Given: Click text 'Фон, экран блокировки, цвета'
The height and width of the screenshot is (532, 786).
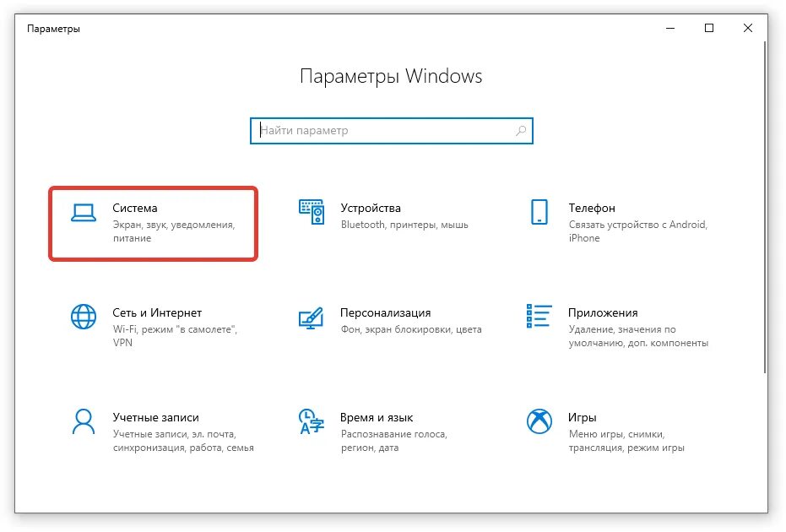Looking at the screenshot, I should click(411, 329).
